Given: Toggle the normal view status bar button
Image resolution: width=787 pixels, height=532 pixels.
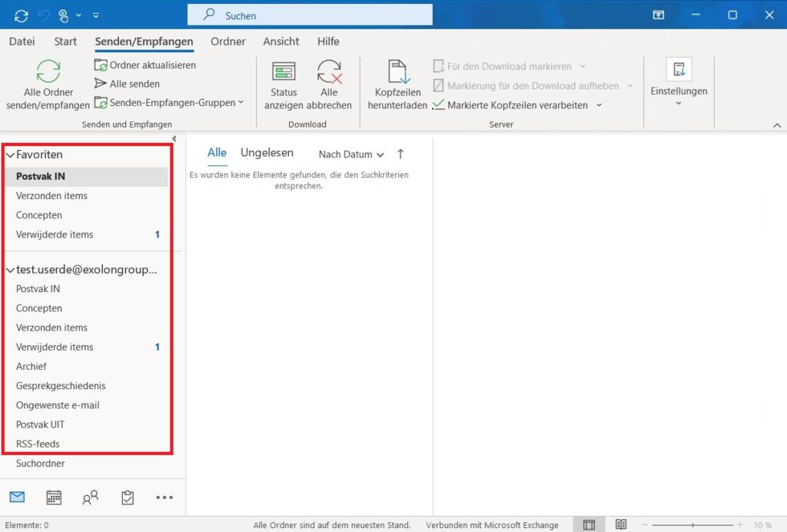Looking at the screenshot, I should point(589,525).
